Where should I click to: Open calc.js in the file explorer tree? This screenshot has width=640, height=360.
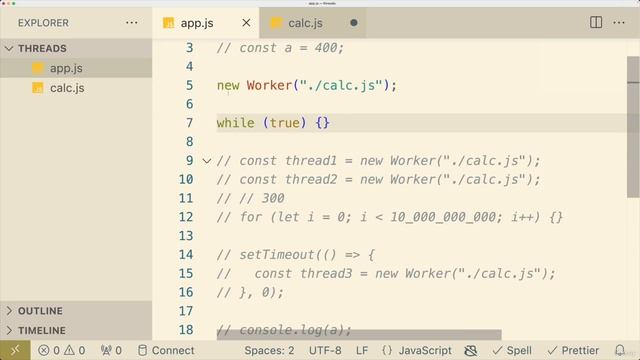76,88
